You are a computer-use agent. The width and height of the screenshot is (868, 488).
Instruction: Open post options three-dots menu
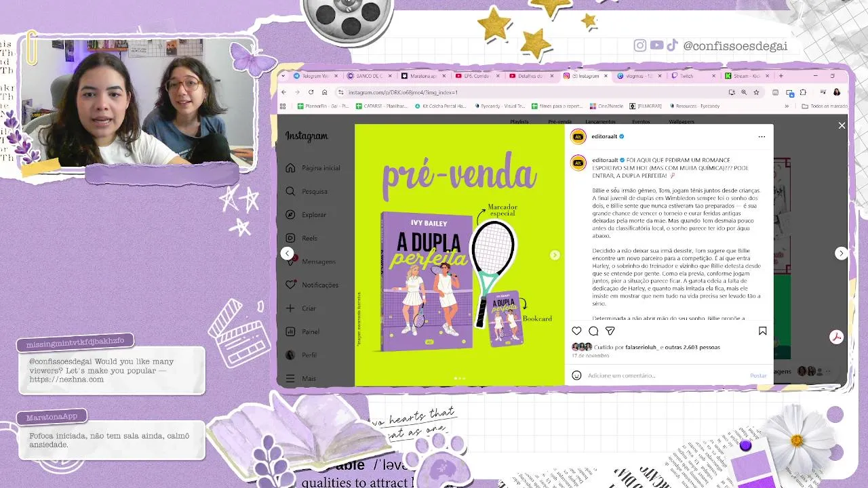tap(762, 136)
